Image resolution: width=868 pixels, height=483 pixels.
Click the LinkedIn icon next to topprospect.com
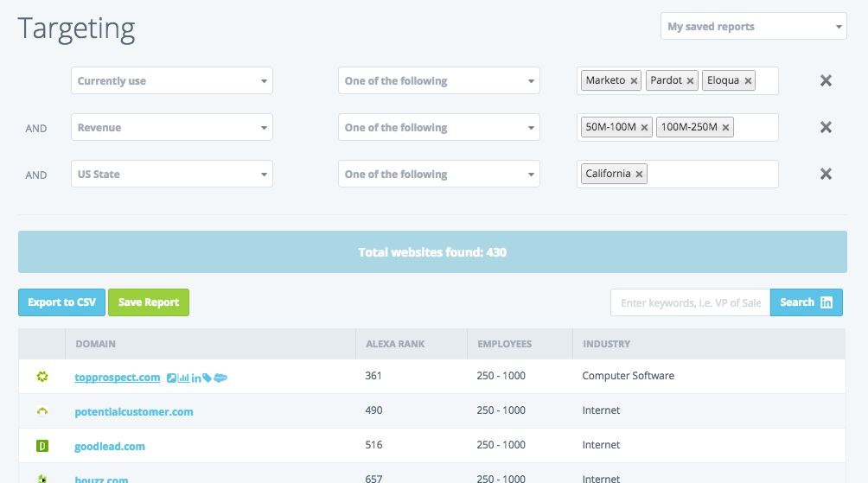[x=196, y=378]
